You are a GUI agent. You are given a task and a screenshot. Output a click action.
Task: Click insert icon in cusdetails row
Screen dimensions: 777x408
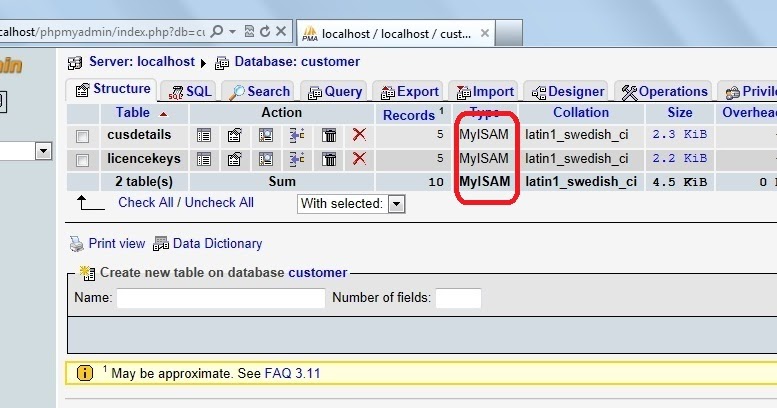297,135
